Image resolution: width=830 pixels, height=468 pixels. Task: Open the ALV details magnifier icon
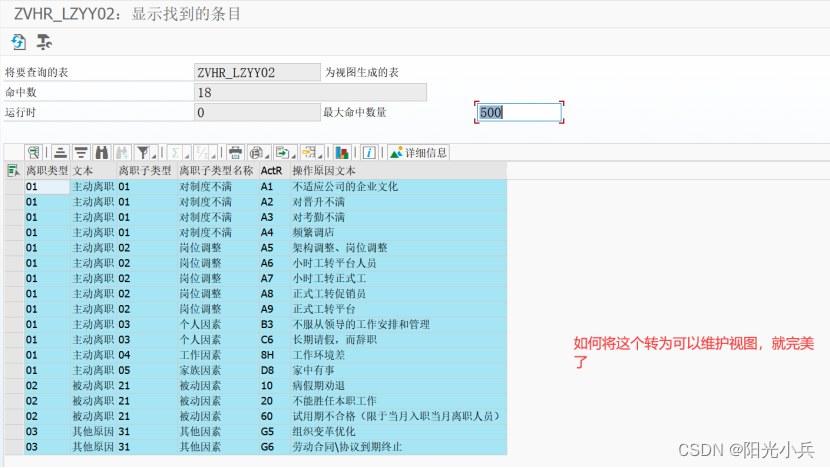point(33,153)
